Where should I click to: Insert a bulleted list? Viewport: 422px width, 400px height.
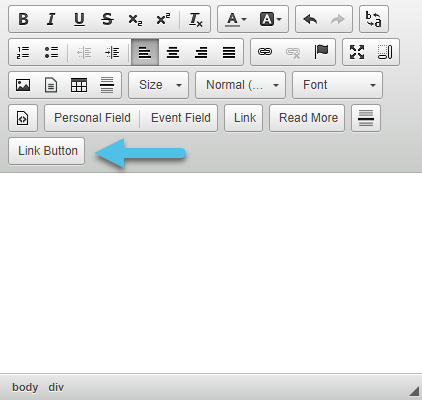click(x=51, y=52)
